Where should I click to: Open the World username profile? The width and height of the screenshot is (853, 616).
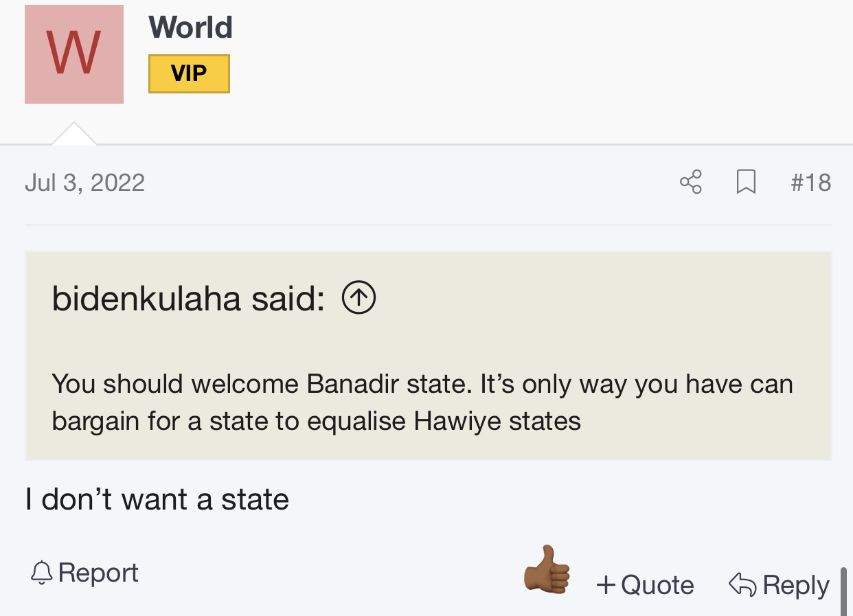pyautogui.click(x=191, y=27)
